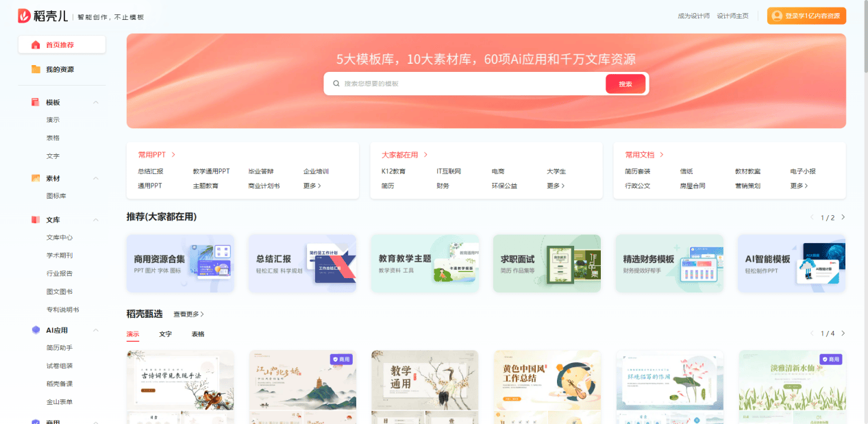Go to next page of 稻壳甄选
The width and height of the screenshot is (868, 424).
pos(843,334)
